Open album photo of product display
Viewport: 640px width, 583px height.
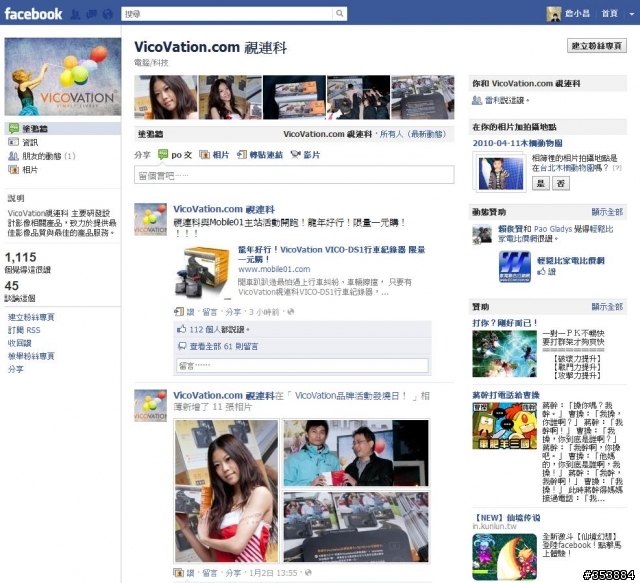[x=356, y=527]
